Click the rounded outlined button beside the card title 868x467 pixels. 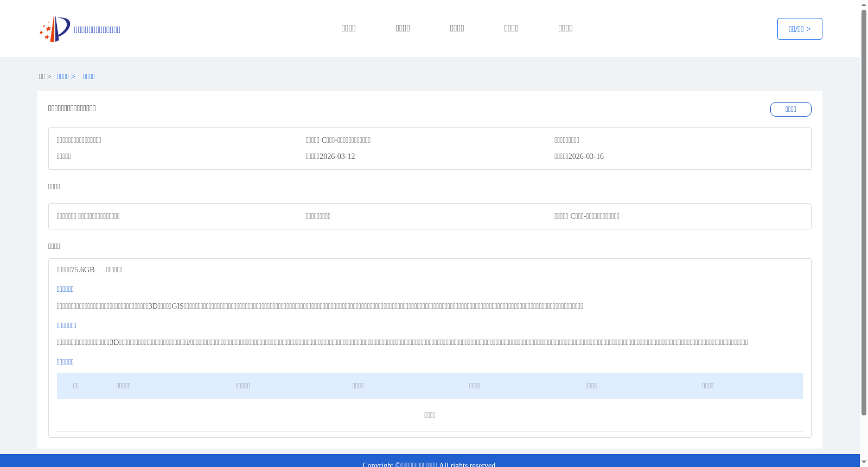point(791,109)
